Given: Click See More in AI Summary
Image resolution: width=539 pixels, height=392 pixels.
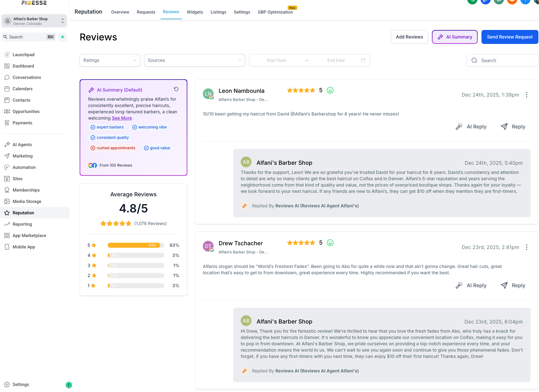Looking at the screenshot, I should (x=122, y=118).
